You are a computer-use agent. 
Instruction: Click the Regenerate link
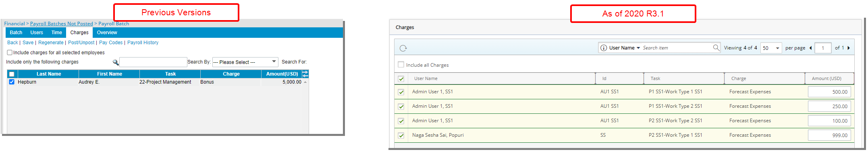tap(51, 43)
